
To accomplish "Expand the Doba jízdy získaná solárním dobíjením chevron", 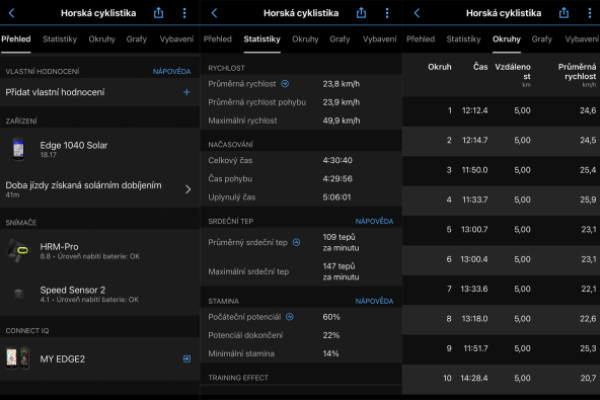I will (x=188, y=188).
